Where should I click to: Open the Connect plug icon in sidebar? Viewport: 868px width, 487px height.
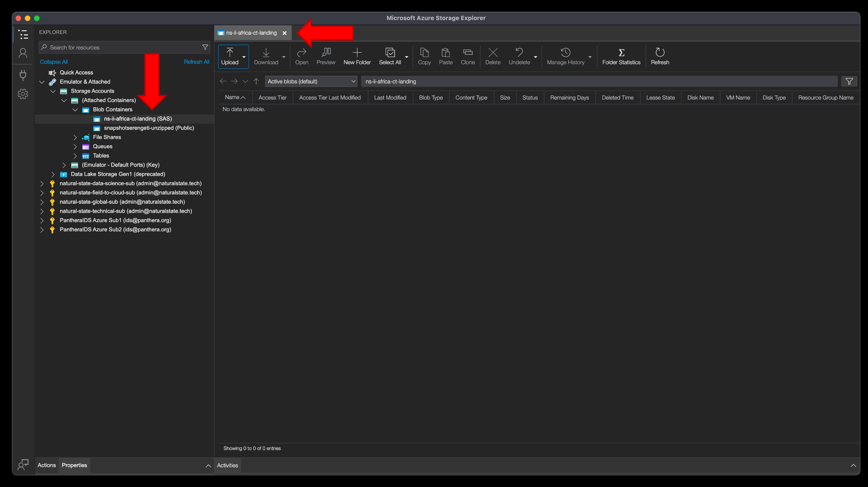23,75
